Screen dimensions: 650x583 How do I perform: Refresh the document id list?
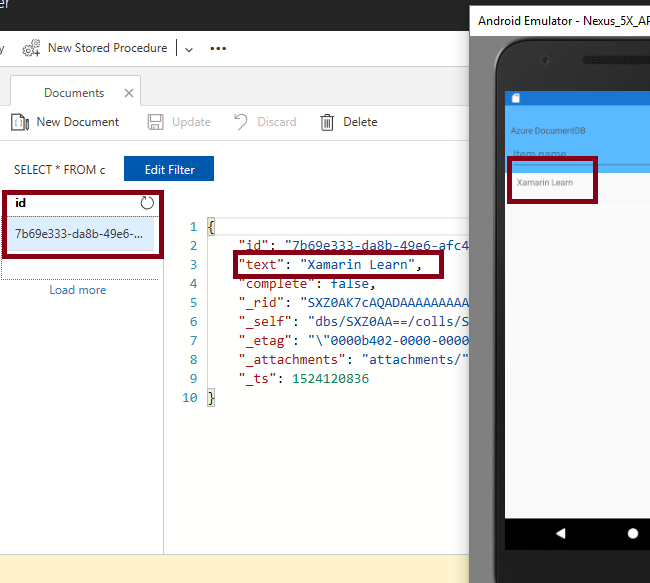click(147, 203)
